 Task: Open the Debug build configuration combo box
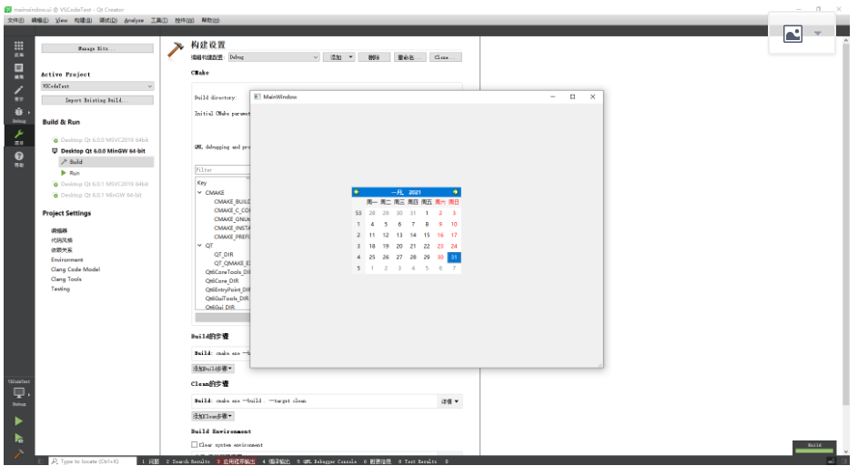(x=274, y=57)
